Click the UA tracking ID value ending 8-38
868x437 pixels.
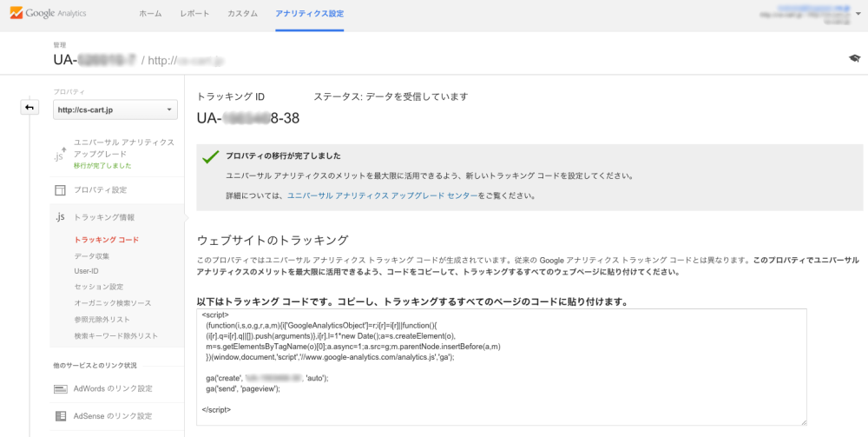248,118
